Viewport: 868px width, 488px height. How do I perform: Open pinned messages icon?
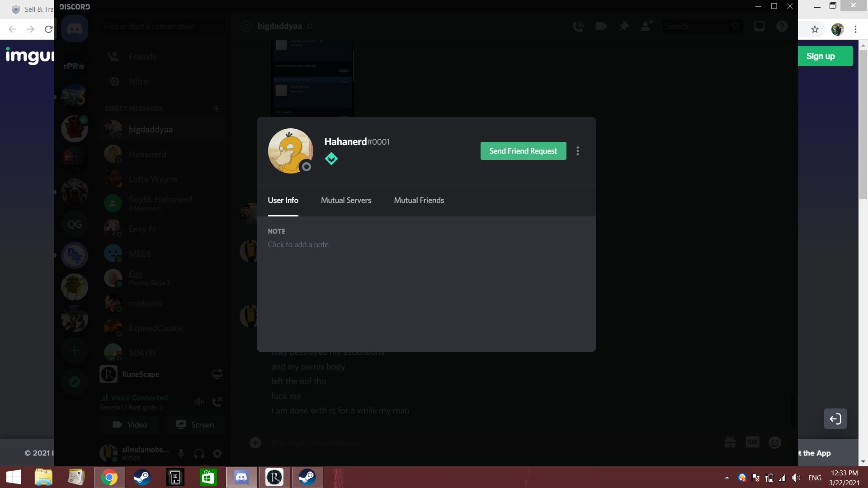point(624,26)
